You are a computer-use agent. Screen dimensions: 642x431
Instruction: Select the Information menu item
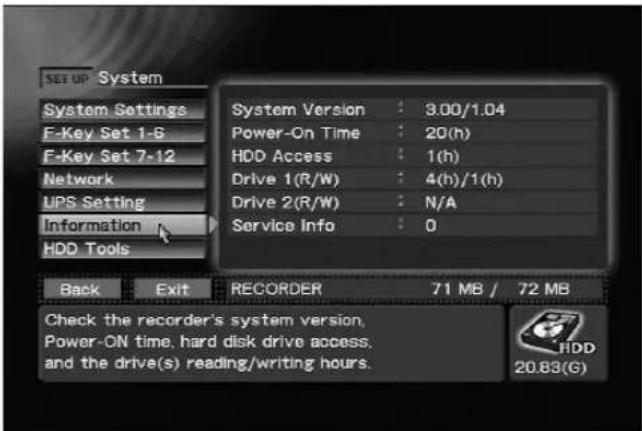122,225
